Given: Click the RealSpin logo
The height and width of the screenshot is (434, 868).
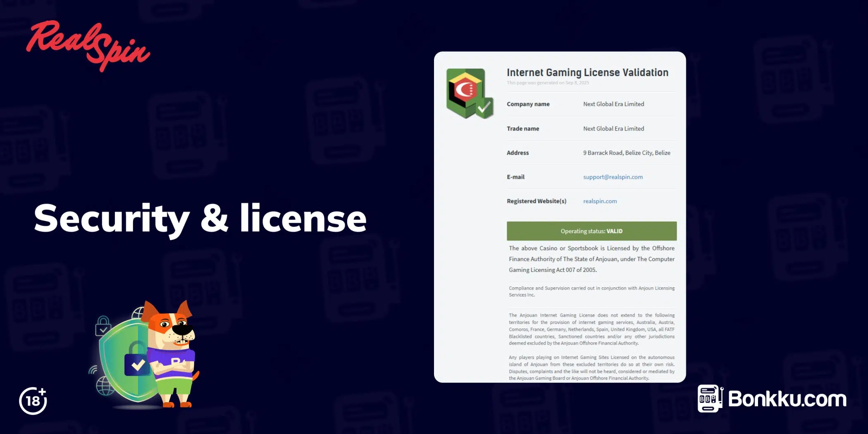Looking at the screenshot, I should pyautogui.click(x=88, y=46).
